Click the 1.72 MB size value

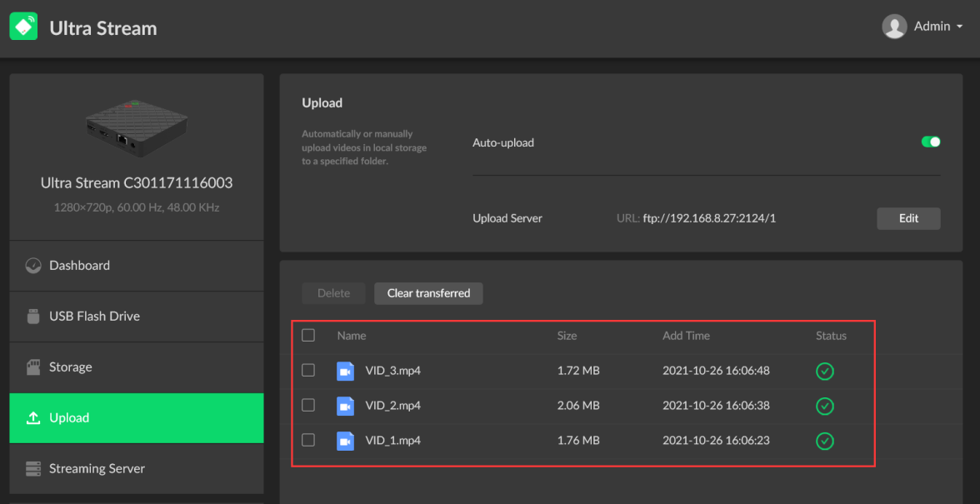(578, 371)
